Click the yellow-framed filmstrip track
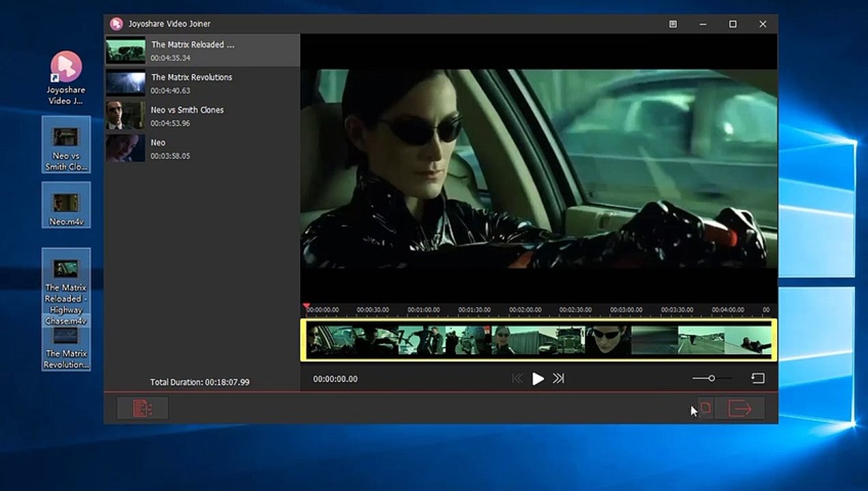Image resolution: width=868 pixels, height=491 pixels. click(538, 340)
